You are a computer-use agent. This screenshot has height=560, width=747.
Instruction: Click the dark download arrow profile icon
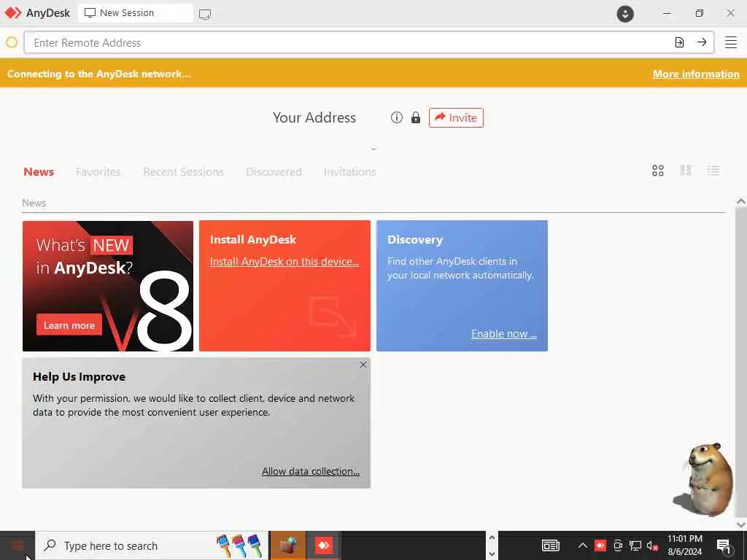click(x=625, y=13)
